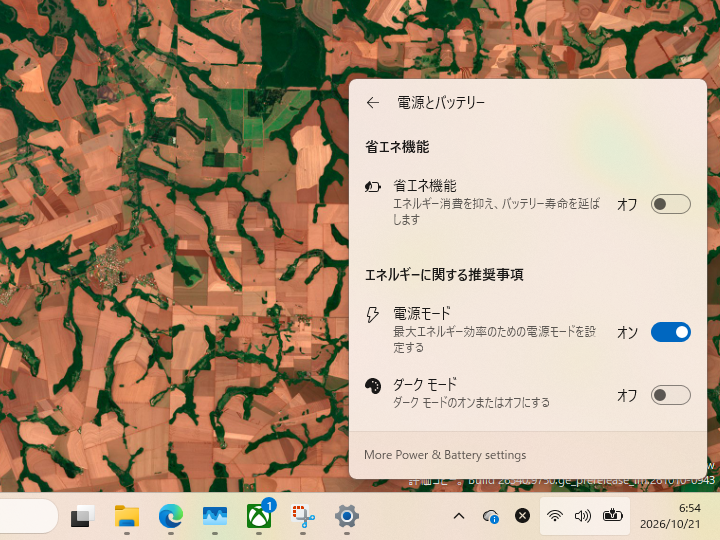
Task: Click the 省エネ機能 section heading
Action: point(397,147)
